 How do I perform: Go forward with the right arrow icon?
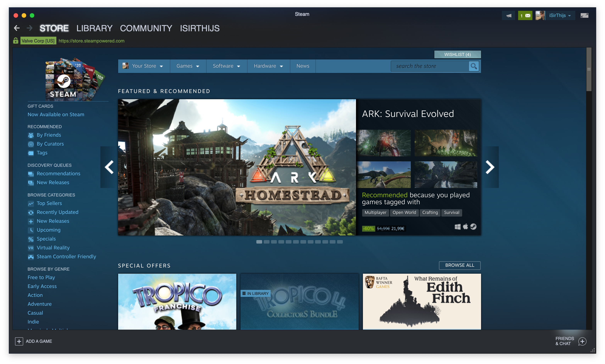click(30, 28)
